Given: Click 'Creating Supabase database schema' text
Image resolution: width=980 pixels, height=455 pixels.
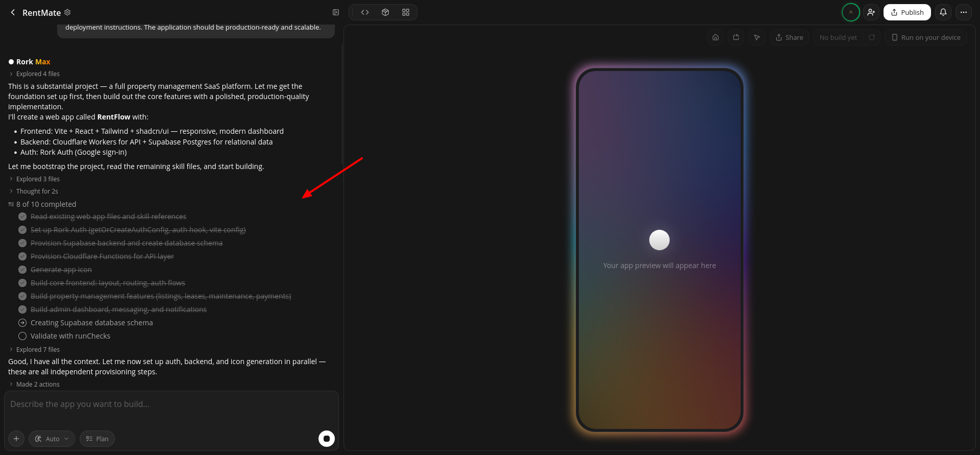Looking at the screenshot, I should click(x=92, y=323).
